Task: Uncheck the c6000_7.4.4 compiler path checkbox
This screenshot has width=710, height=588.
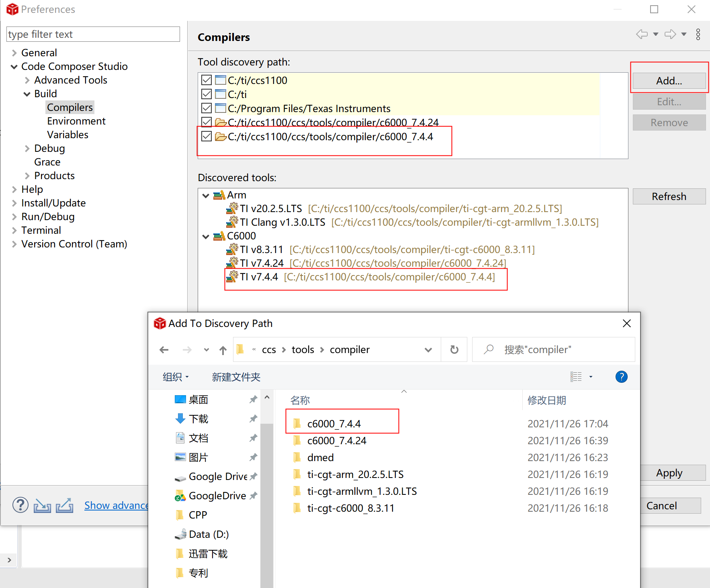Action: (x=206, y=136)
